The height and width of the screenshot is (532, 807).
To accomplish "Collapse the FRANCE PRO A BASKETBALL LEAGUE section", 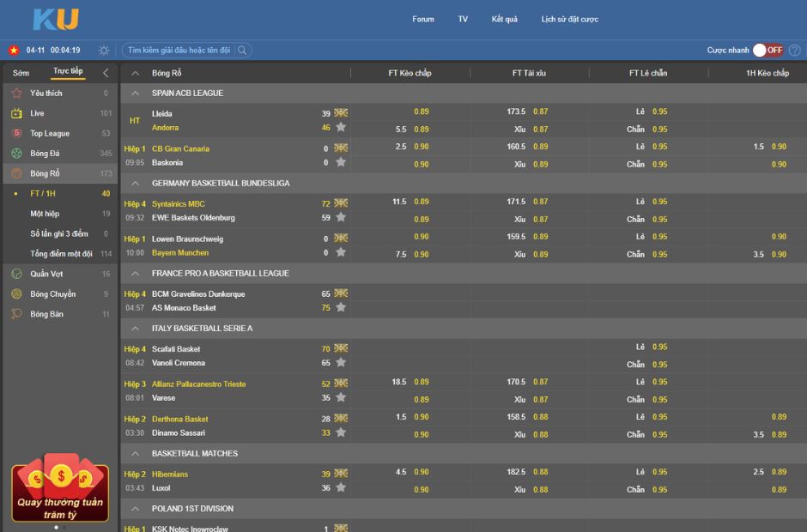I will coord(135,273).
